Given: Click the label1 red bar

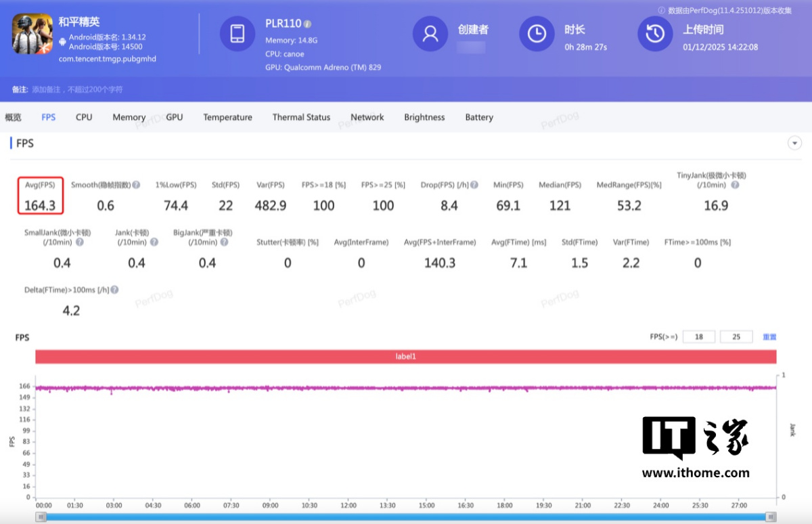Looking at the screenshot, I should click(x=405, y=356).
